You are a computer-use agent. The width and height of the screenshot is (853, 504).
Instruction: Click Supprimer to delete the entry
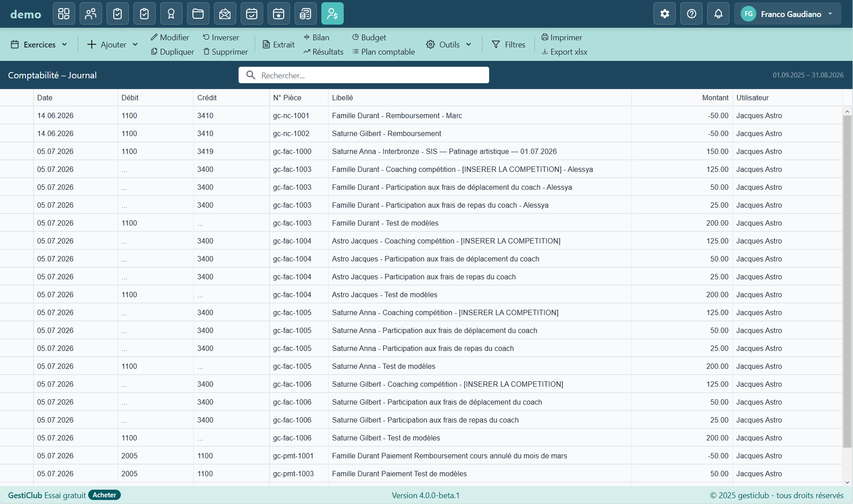pyautogui.click(x=226, y=51)
